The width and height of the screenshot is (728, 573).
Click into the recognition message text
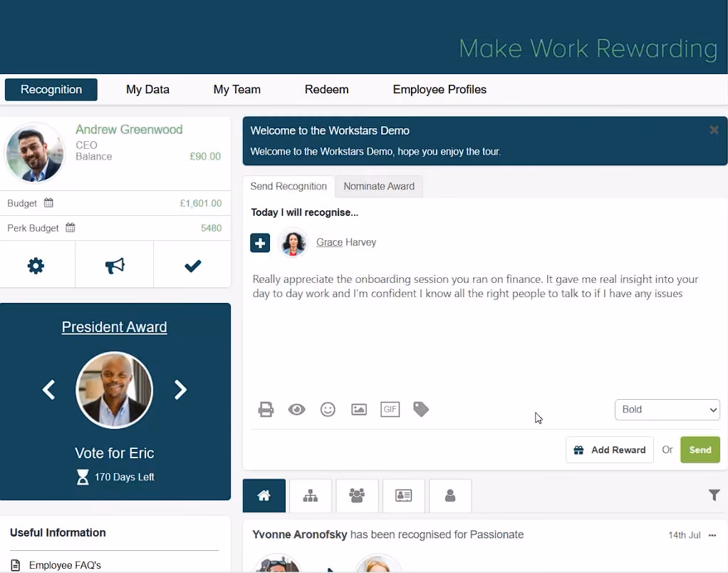click(476, 286)
